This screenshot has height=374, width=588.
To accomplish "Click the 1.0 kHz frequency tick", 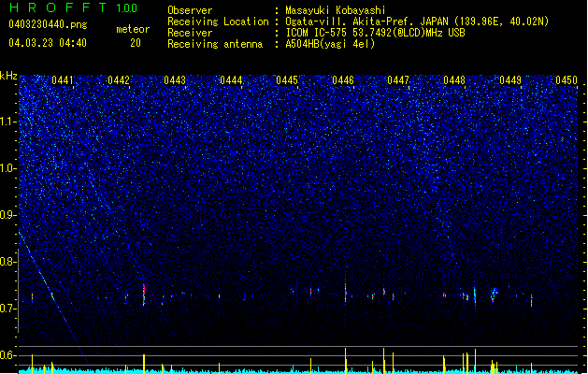I will click(8, 168).
